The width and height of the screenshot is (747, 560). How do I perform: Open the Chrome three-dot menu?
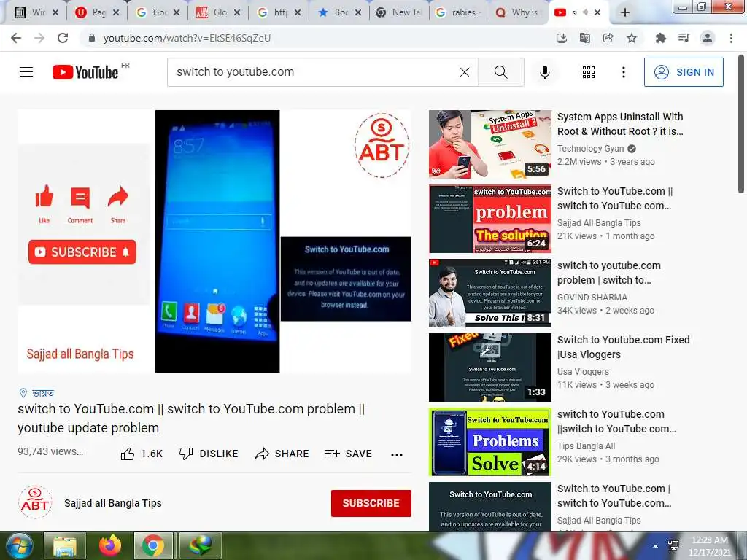pos(731,38)
